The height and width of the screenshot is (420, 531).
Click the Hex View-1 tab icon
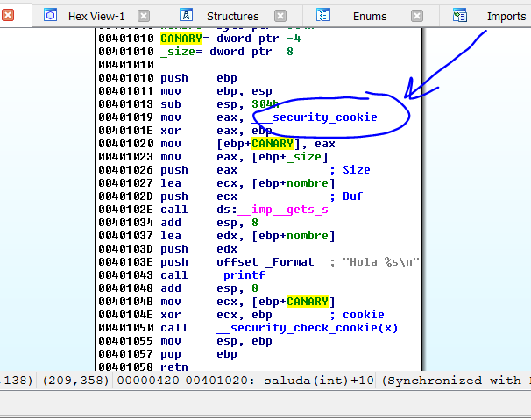(50, 16)
